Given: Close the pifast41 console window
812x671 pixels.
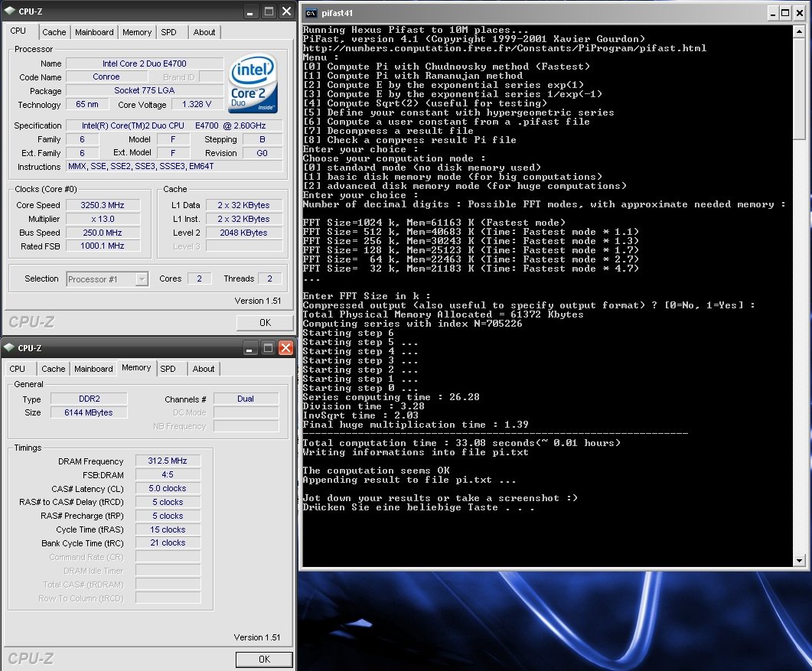Looking at the screenshot, I should [799, 13].
